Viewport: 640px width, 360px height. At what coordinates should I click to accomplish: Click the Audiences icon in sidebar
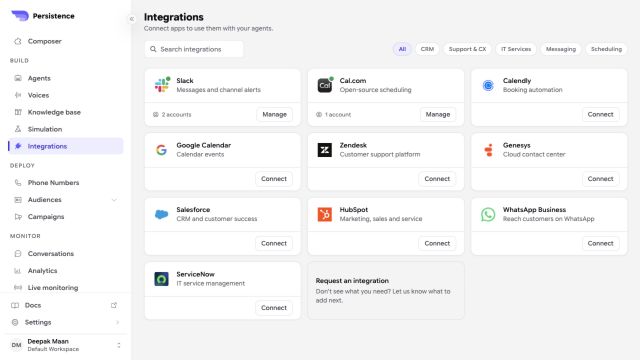tap(18, 200)
